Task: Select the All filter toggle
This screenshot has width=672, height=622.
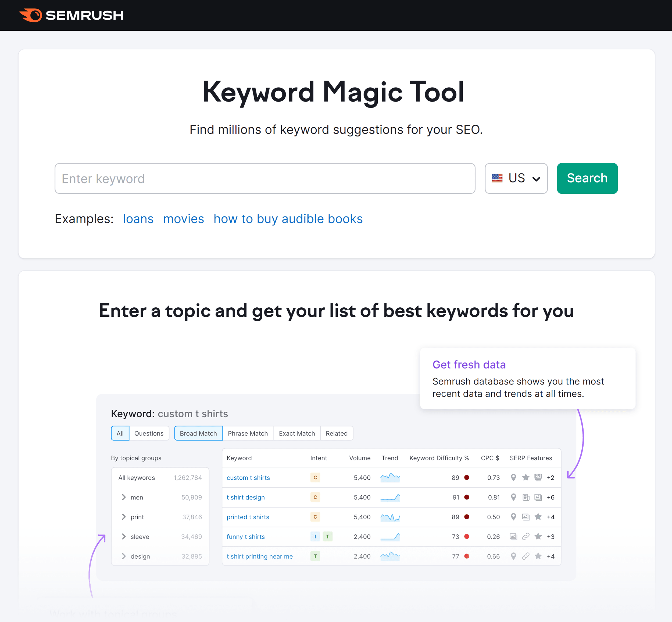Action: [120, 433]
